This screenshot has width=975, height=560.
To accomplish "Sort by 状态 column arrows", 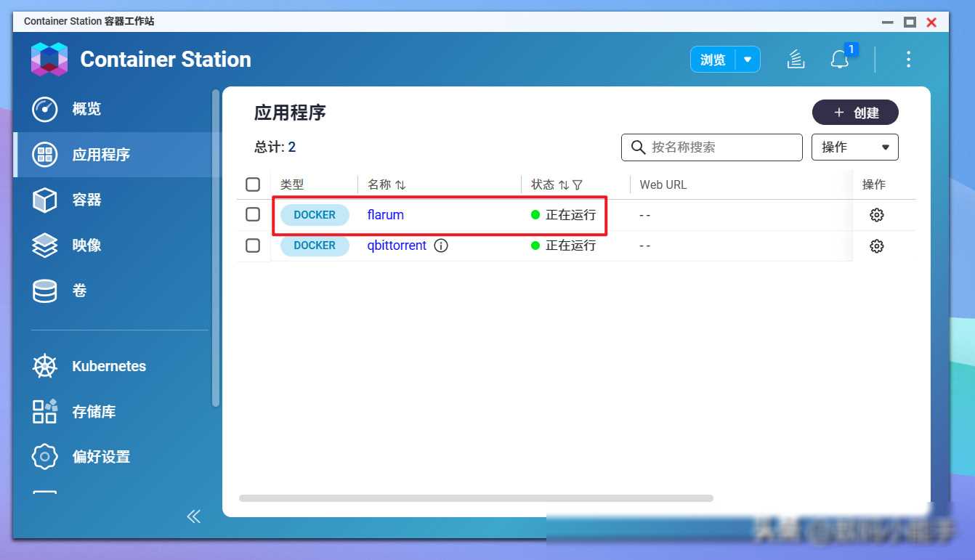I will [x=564, y=185].
